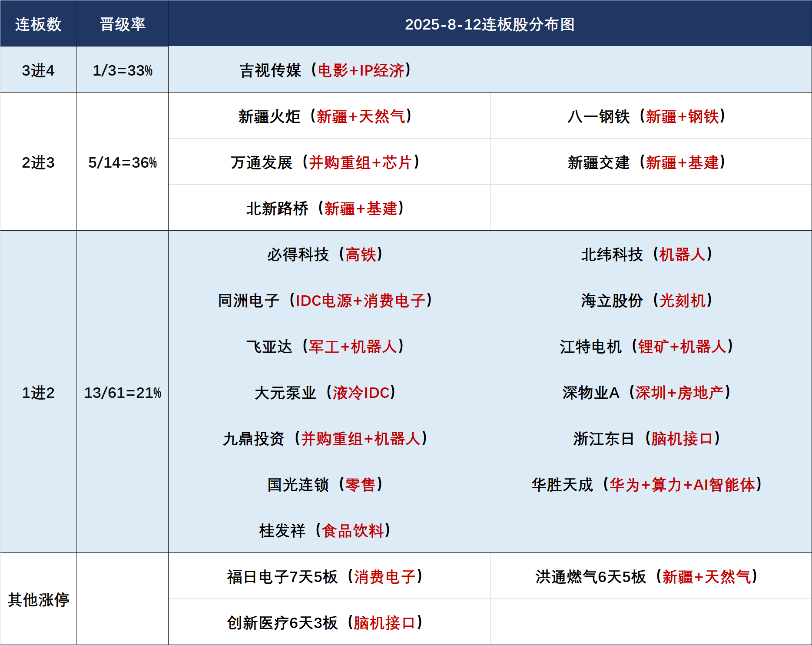Select the 八一钢铁 stock entry
This screenshot has width=812, height=645.
[x=647, y=116]
